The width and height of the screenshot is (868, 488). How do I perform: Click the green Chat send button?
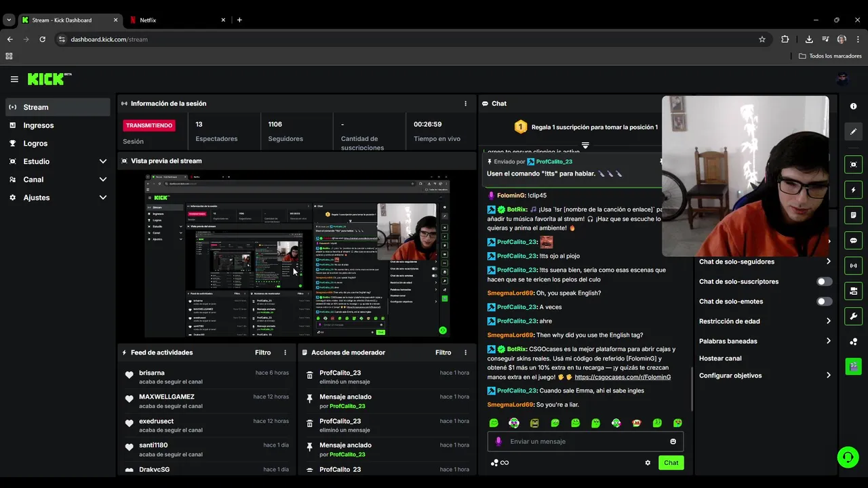(671, 463)
